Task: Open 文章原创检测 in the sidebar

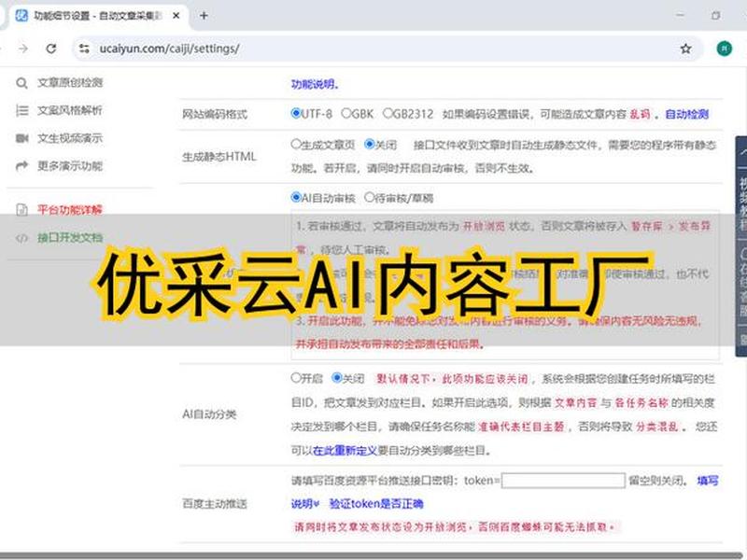Action: pos(70,83)
